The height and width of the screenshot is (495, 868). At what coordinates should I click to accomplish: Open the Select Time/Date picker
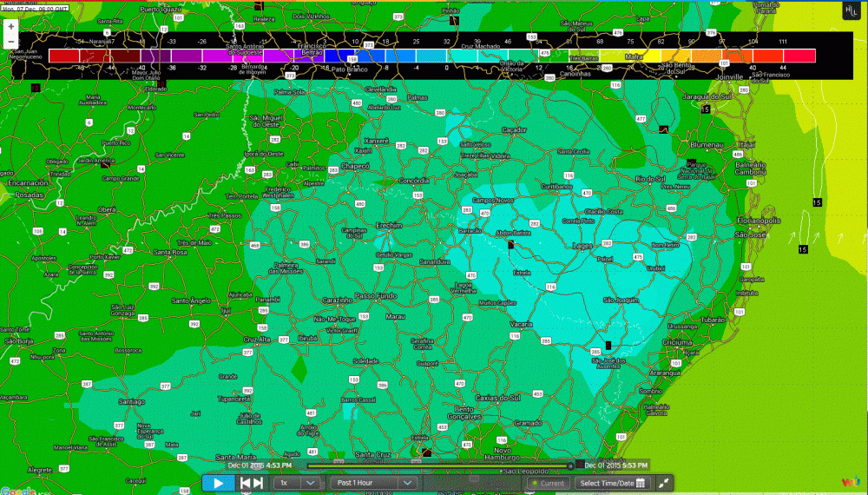point(612,483)
